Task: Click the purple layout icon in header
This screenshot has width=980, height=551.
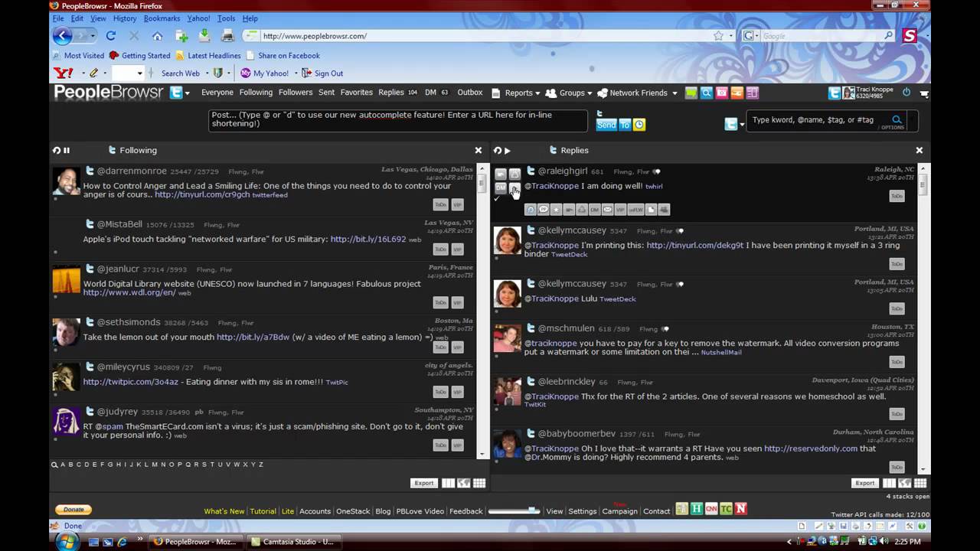Action: click(753, 93)
